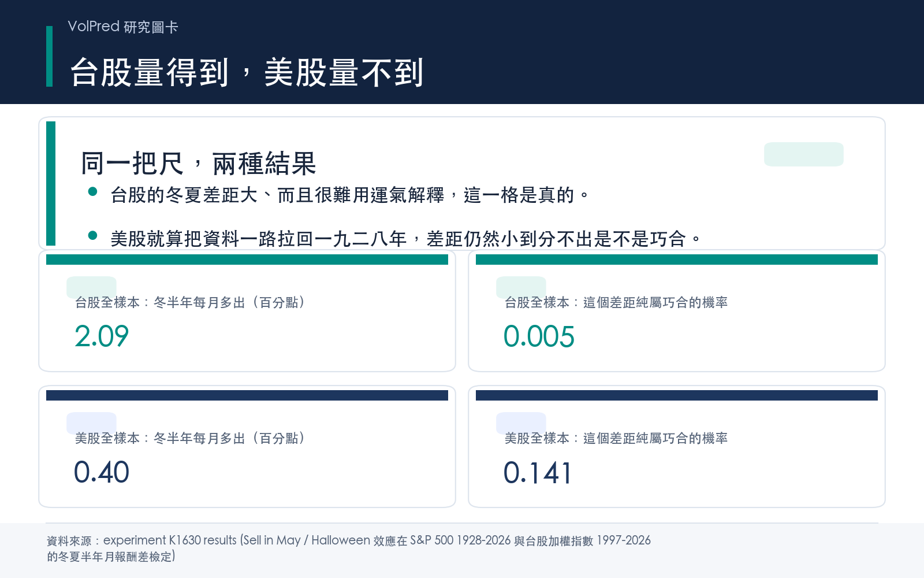Viewport: 924px width, 578px height.
Task: Click the bullet starting '台股的冬夏差距大'
Action: click(x=350, y=195)
